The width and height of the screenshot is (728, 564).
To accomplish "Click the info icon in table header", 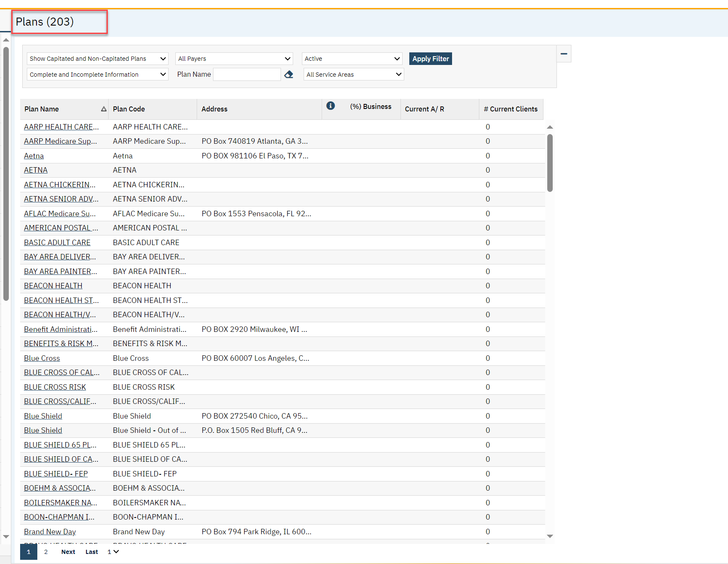I will pos(330,106).
